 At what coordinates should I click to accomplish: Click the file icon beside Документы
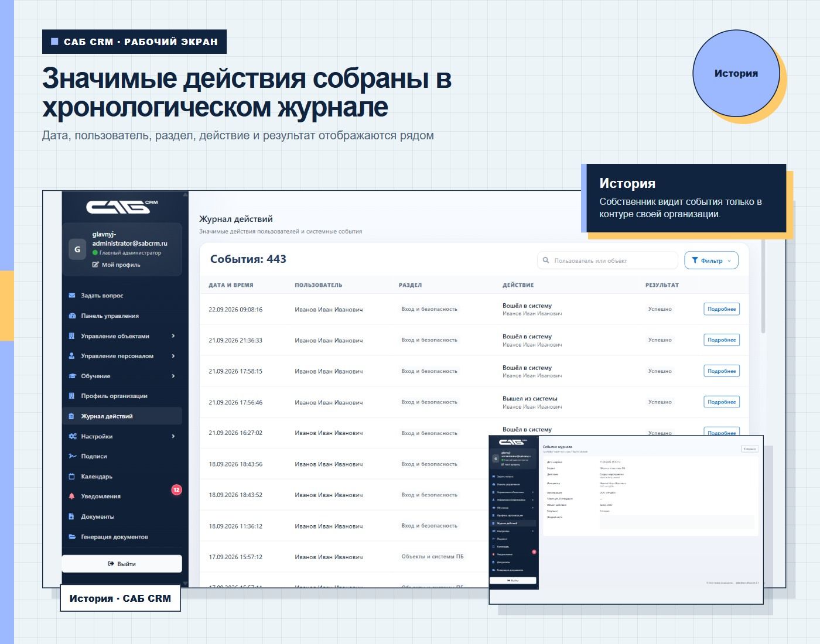point(72,516)
